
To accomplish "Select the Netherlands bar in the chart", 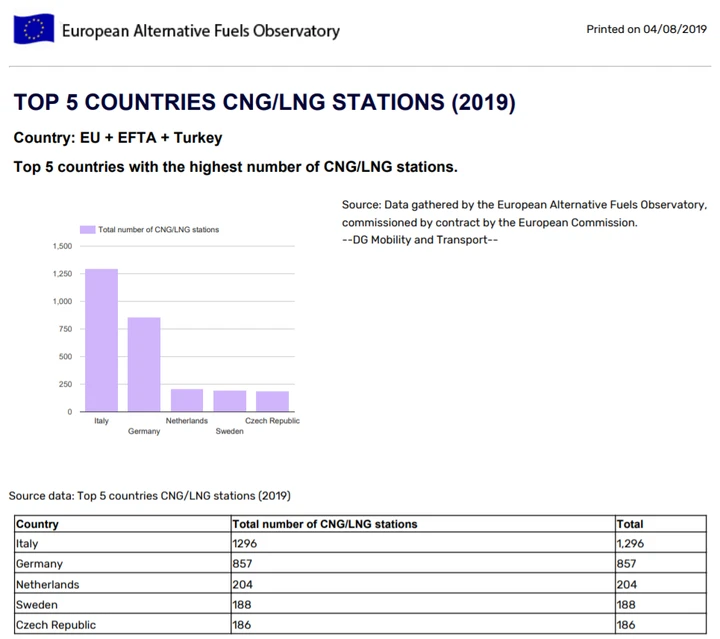I will tap(187, 400).
